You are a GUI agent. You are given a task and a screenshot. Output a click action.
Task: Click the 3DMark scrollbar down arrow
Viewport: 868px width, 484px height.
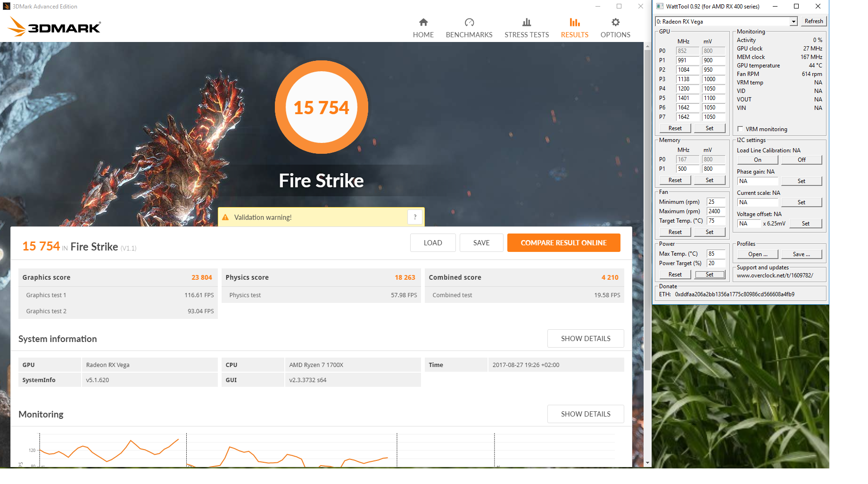[x=647, y=463]
